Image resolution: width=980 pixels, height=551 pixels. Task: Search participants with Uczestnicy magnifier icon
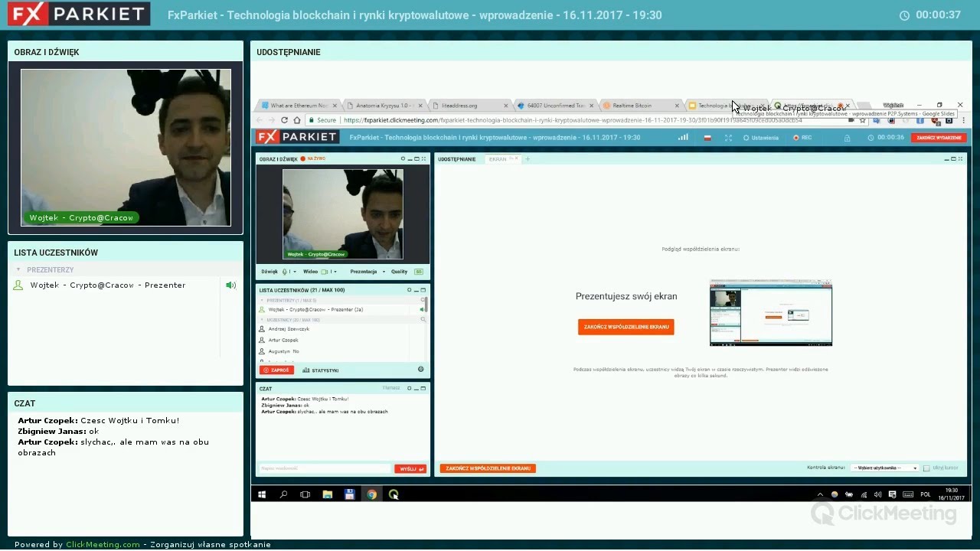click(423, 320)
